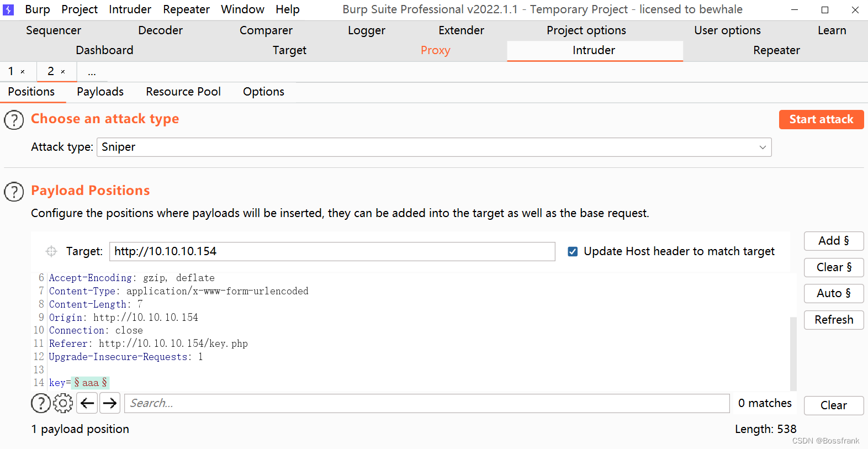This screenshot has height=449, width=868.
Task: Click the Referer header line in request
Action: (x=149, y=344)
